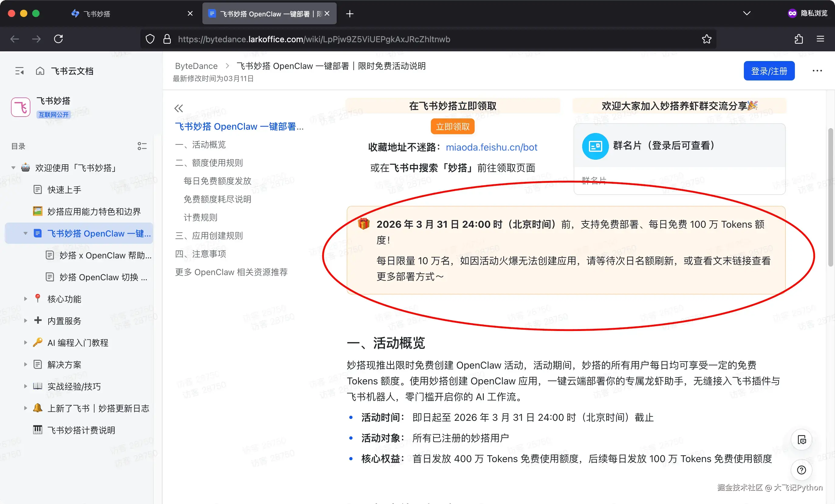Image resolution: width=835 pixels, height=504 pixels.
Task: Bookmark this page with the star icon
Action: pyautogui.click(x=706, y=39)
